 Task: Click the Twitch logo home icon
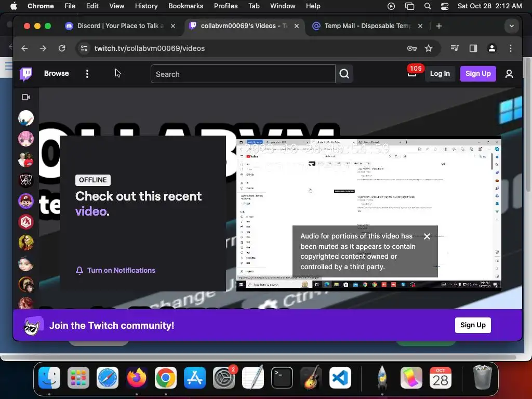click(26, 74)
